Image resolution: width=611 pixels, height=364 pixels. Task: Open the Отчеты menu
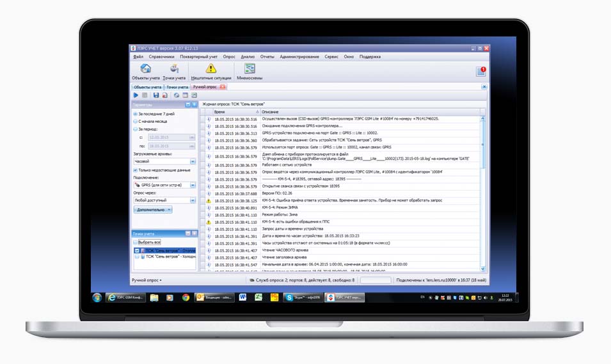(267, 57)
